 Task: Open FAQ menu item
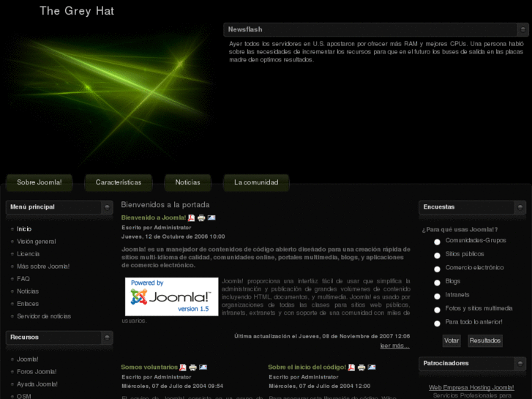coord(23,279)
